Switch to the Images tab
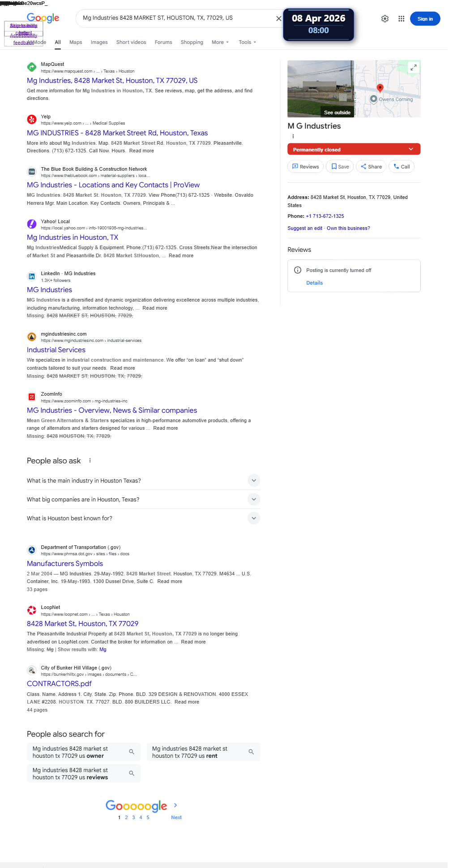 click(x=99, y=42)
